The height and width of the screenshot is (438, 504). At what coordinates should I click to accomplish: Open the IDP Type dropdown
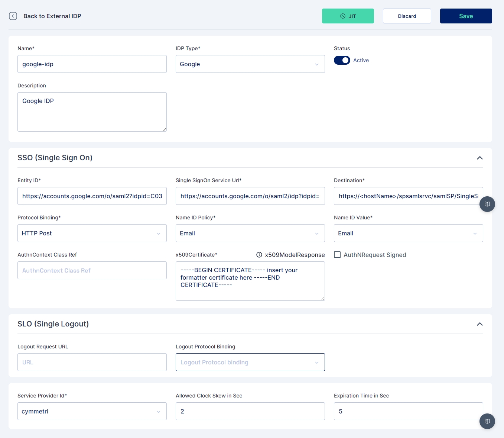[x=250, y=64]
